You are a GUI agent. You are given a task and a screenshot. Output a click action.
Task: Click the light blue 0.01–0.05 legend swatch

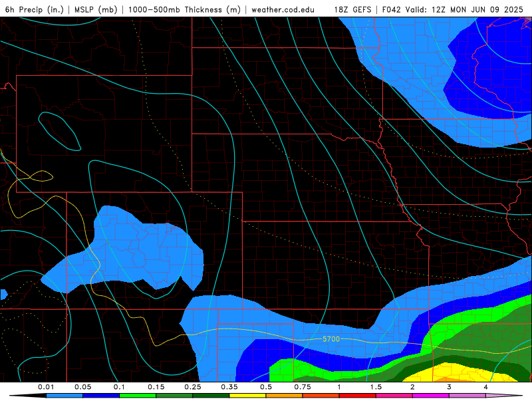[65, 396]
